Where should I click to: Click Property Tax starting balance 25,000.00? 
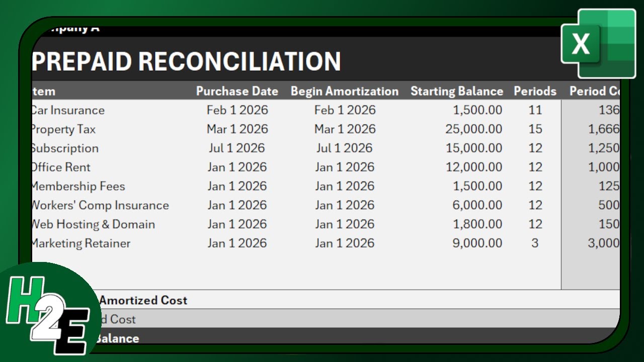click(x=474, y=129)
